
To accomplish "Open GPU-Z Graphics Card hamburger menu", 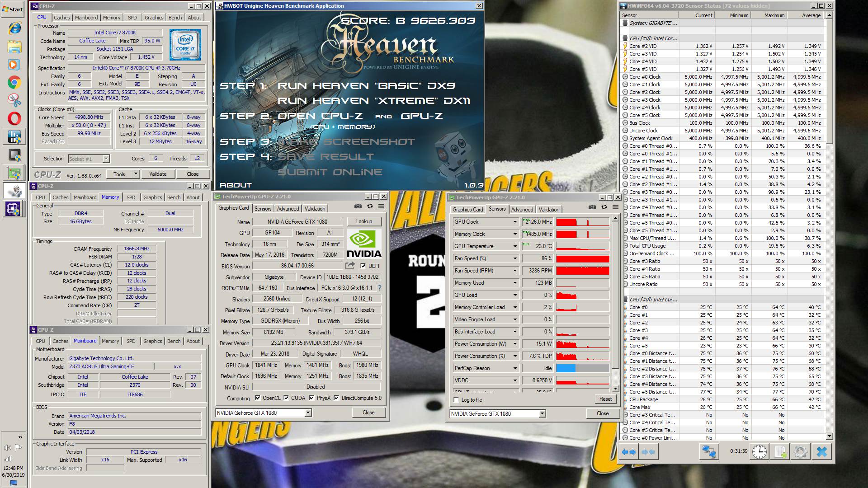I will click(382, 206).
